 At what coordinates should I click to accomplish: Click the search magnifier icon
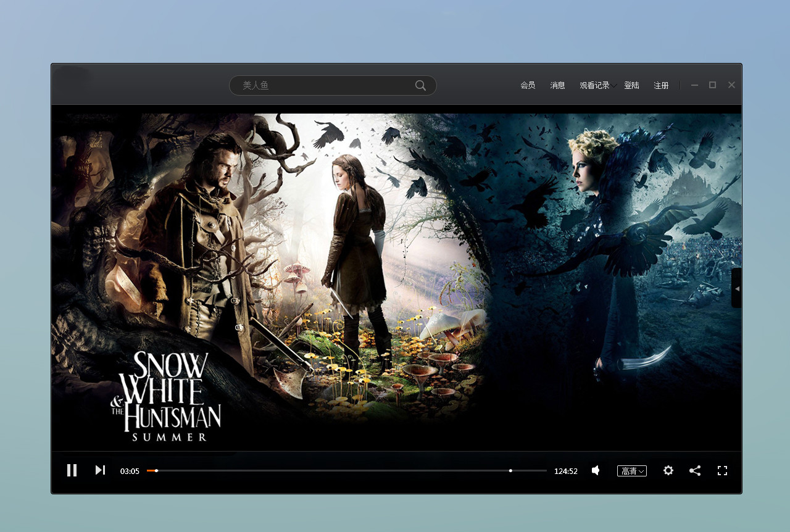pyautogui.click(x=420, y=86)
